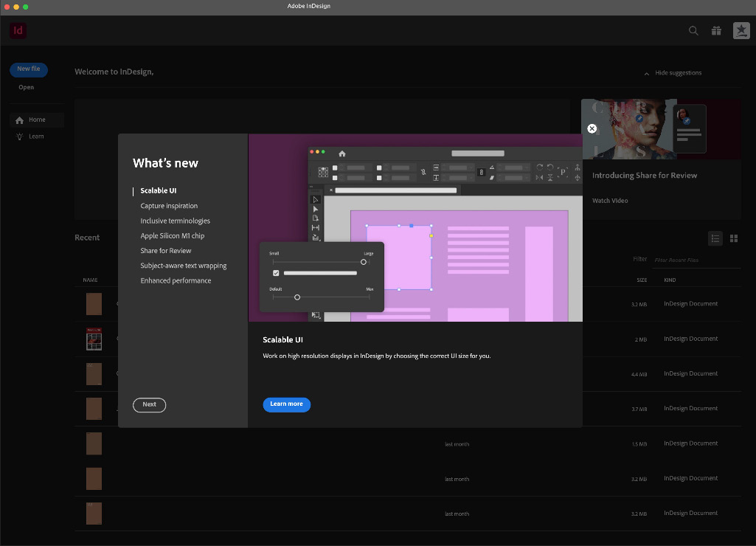Click the "3.7 MB" size value

[639, 409]
